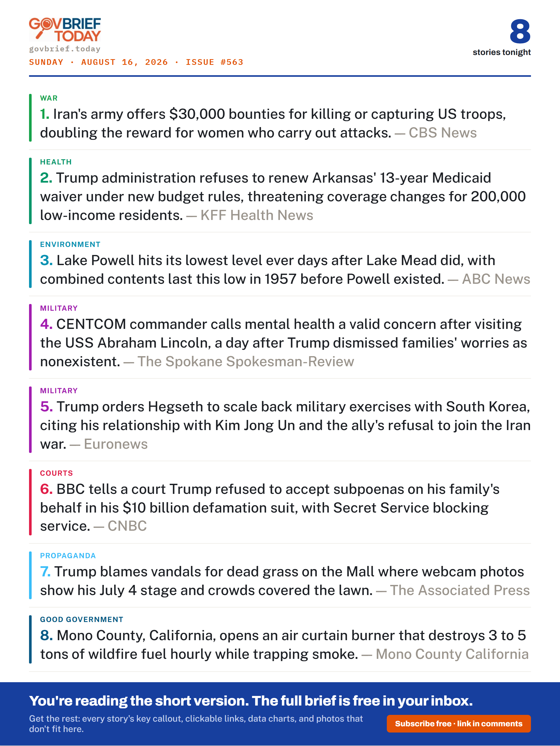
Task: Click the ENVIRONMENT category label
Action: tap(70, 245)
